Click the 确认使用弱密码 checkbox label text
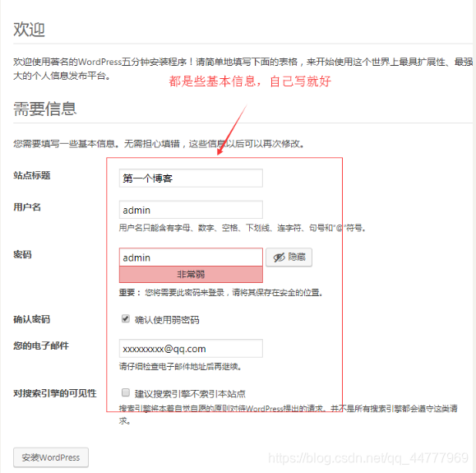 pyautogui.click(x=167, y=320)
